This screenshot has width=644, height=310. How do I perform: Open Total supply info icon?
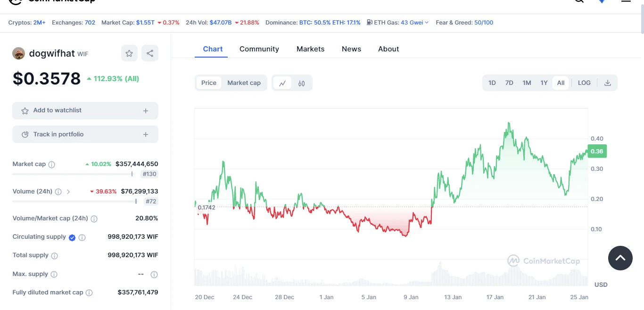(x=55, y=256)
